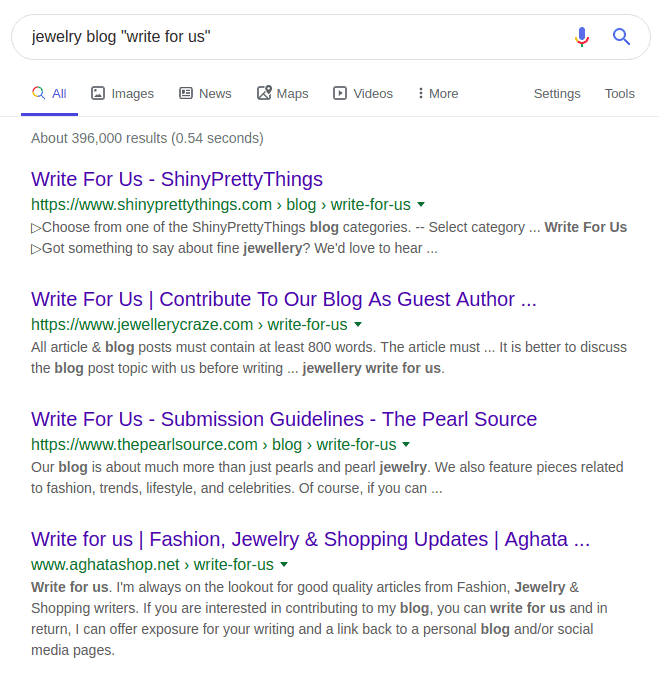Open the Settings menu

point(557,93)
